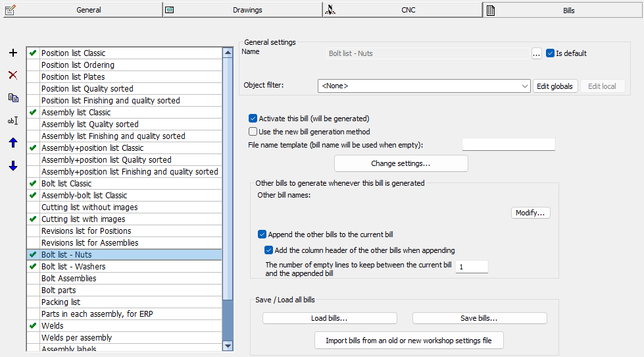Click the green check next to Assembly list Classic

(34, 112)
